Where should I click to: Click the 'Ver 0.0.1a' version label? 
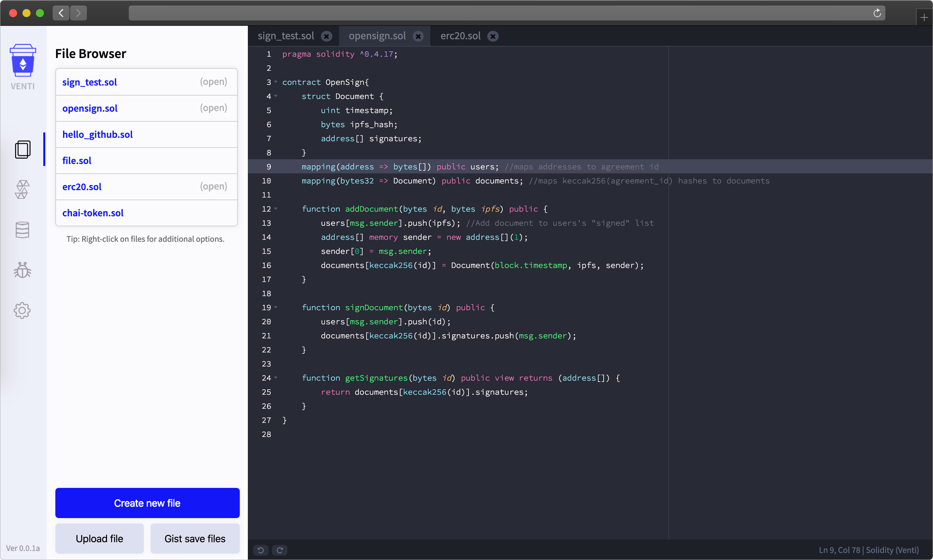tap(23, 548)
